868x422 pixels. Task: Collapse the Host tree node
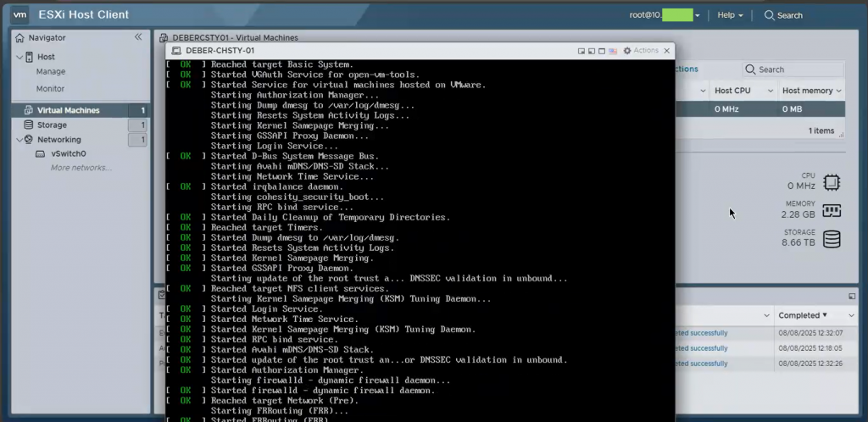click(x=19, y=57)
